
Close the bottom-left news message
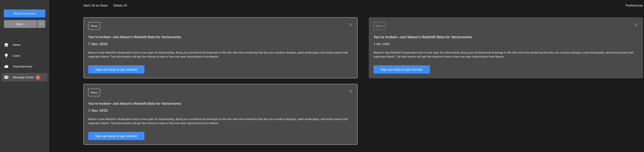click(350, 91)
